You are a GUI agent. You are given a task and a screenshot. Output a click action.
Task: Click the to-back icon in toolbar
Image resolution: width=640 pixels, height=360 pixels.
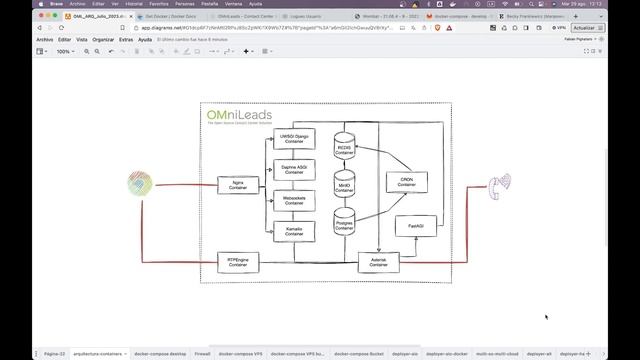162,51
